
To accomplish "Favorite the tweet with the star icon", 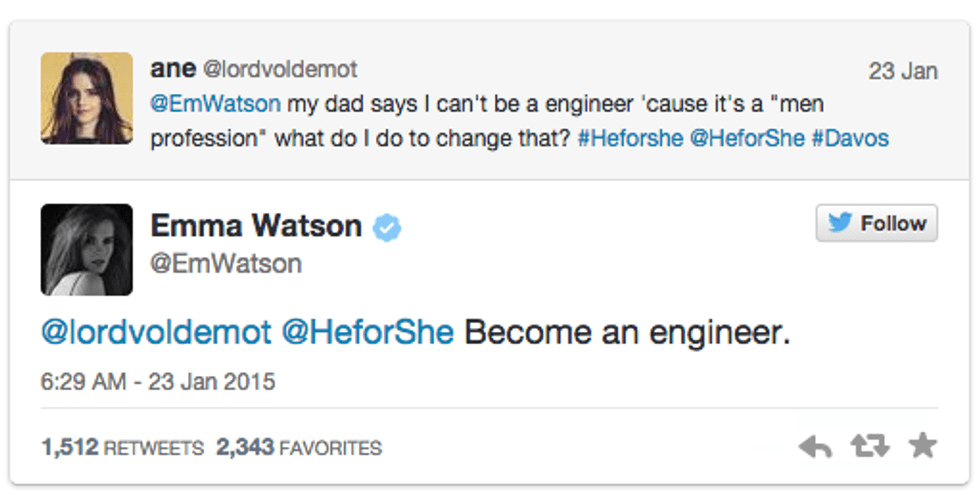I will [x=922, y=446].
